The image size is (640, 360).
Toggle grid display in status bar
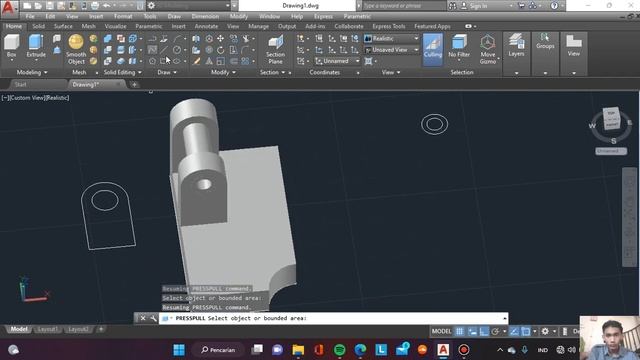(460, 331)
